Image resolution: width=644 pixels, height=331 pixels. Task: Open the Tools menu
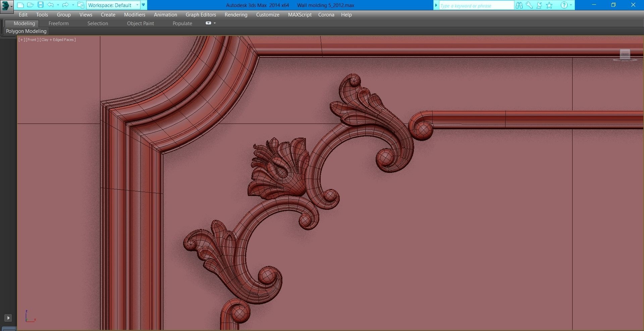coord(42,15)
